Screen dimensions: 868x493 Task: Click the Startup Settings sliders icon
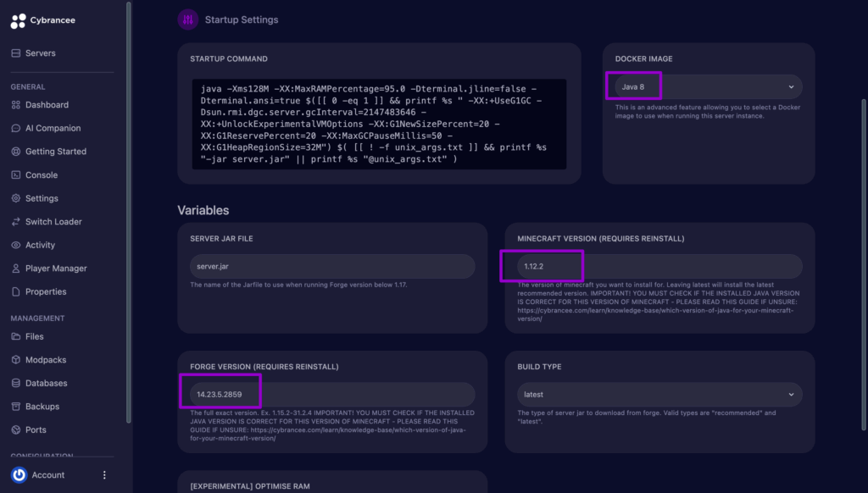pos(188,20)
